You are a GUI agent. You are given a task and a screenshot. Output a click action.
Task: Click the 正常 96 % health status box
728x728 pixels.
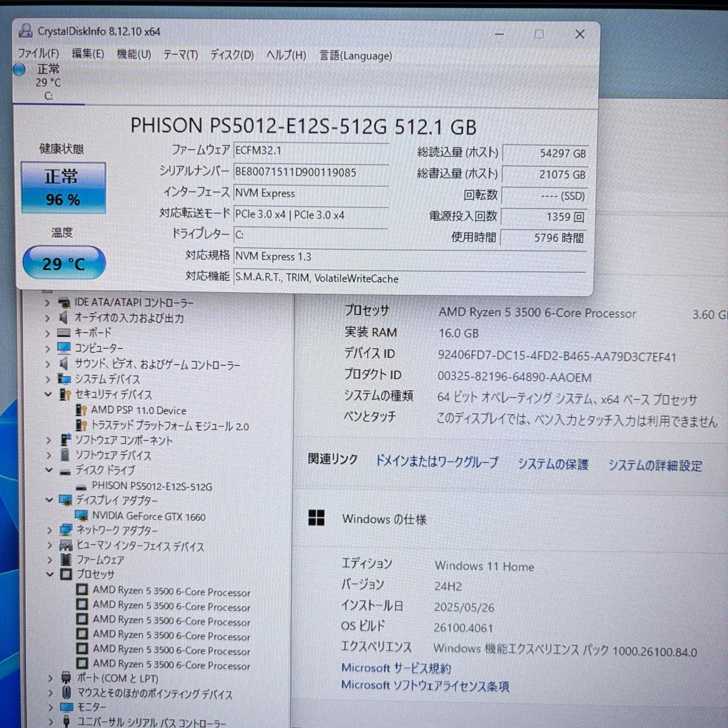pyautogui.click(x=63, y=187)
